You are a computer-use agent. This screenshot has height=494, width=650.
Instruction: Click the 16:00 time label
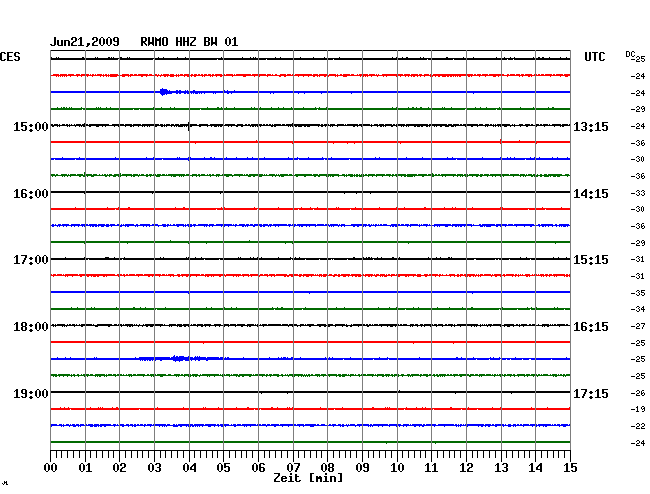(x=31, y=194)
